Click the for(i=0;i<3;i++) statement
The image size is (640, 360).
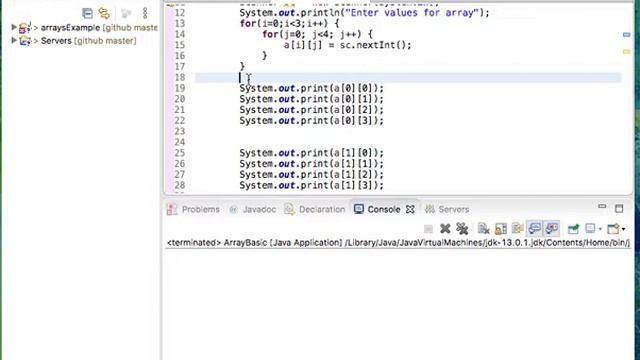tap(289, 23)
